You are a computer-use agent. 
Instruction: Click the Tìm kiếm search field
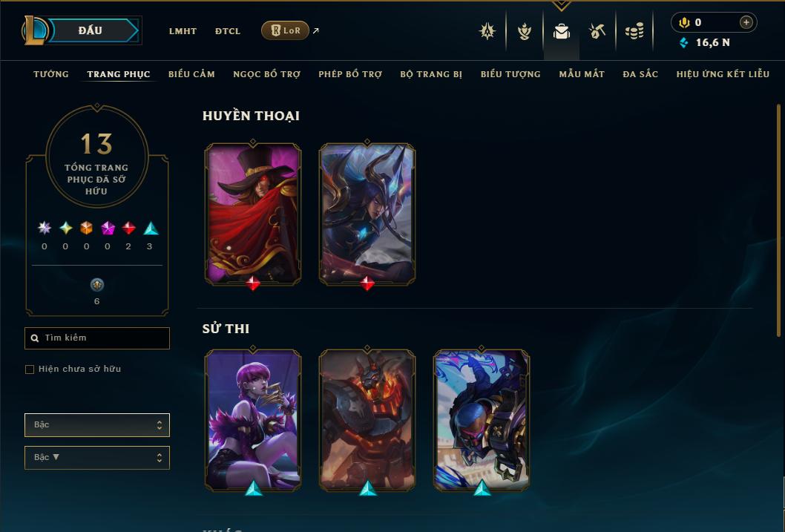[97, 338]
